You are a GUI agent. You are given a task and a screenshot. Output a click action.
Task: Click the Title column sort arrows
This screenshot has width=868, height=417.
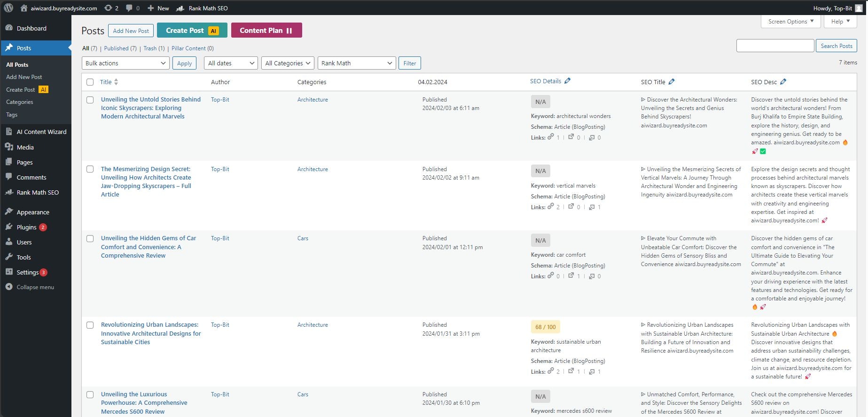116,82
